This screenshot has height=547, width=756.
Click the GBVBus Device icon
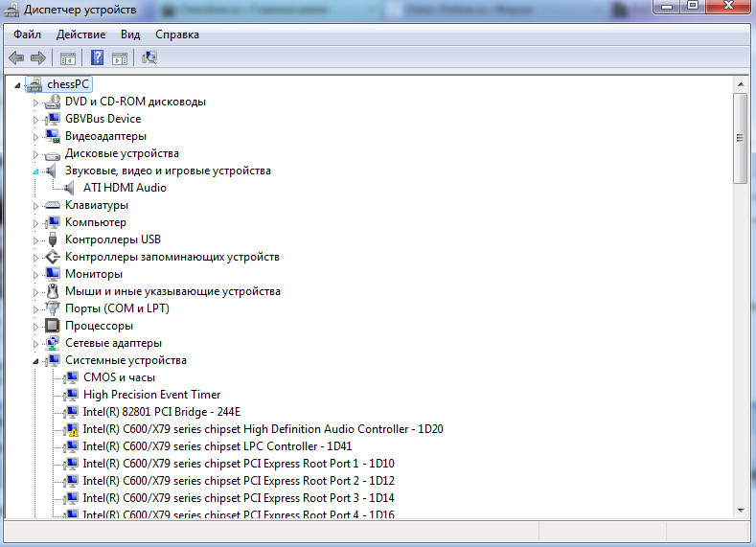coord(52,119)
